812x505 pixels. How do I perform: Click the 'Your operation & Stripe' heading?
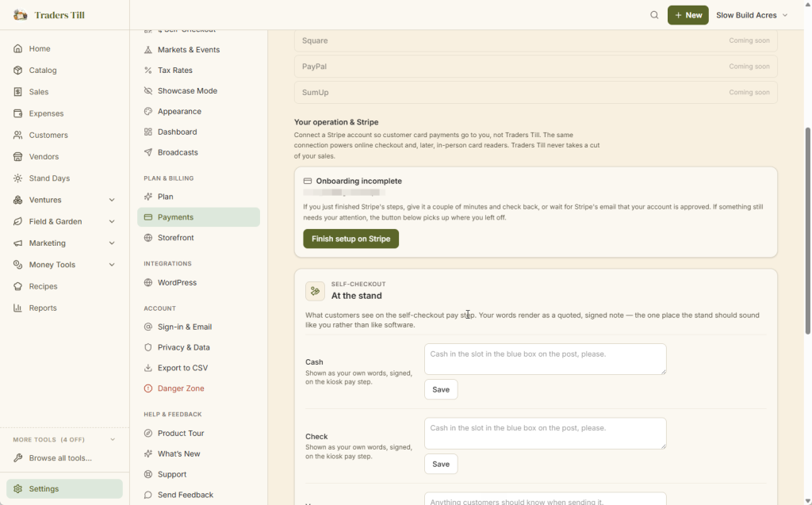(336, 122)
